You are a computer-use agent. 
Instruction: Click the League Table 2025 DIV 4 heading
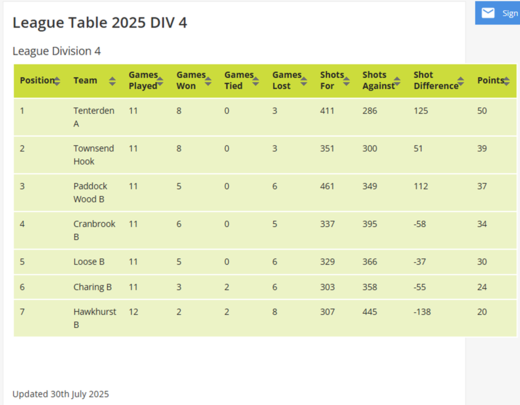click(x=100, y=23)
